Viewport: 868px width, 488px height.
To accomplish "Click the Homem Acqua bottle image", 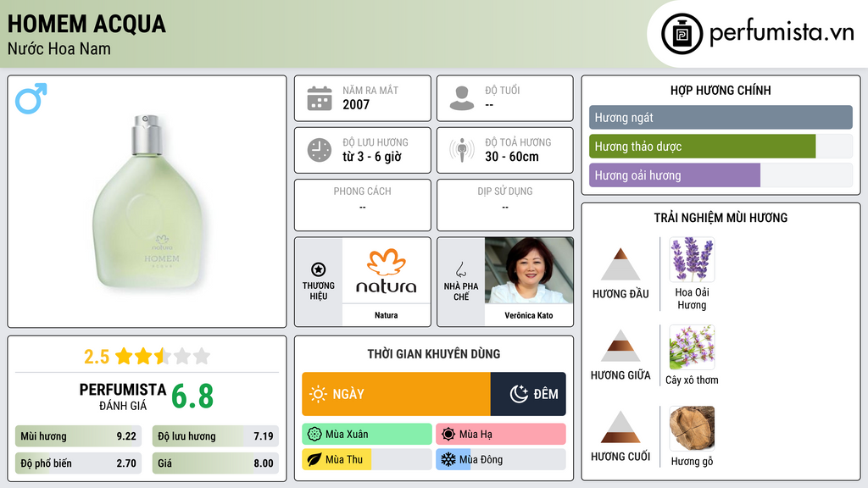I will point(147,201).
